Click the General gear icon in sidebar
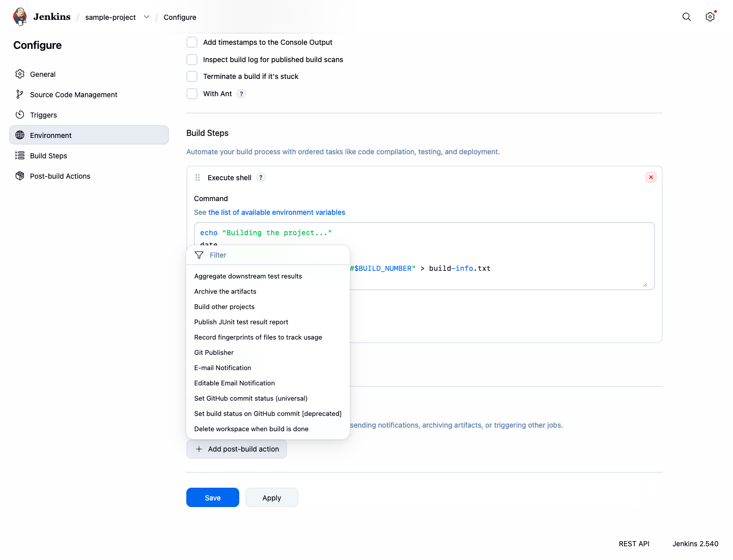The height and width of the screenshot is (560, 733). [20, 74]
